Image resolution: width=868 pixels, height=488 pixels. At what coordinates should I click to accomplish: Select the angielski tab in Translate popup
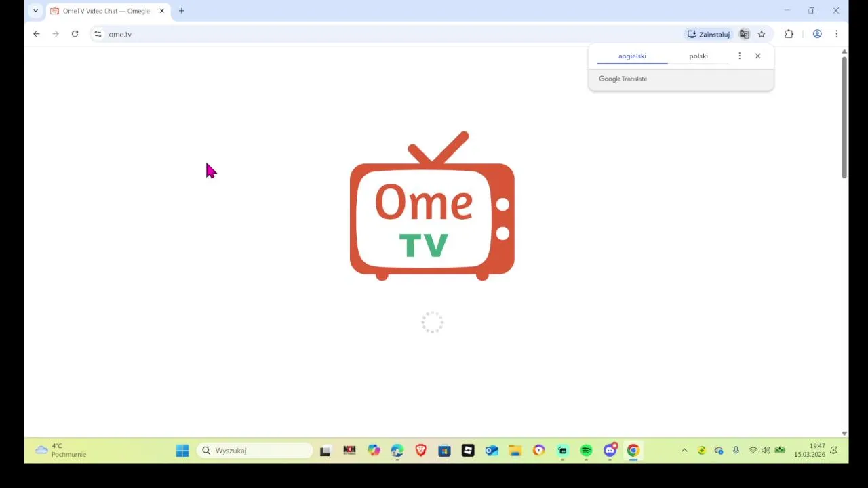click(x=632, y=56)
